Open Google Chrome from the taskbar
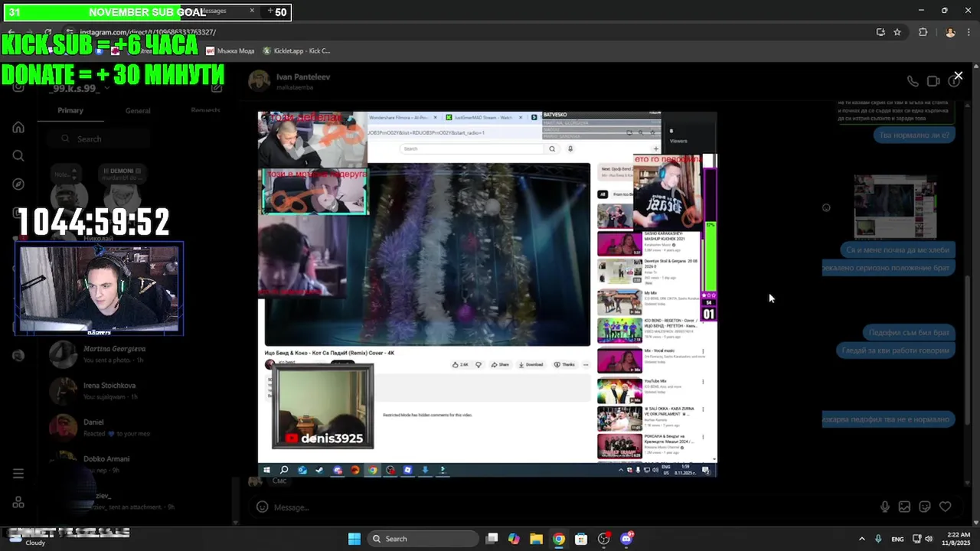 click(x=559, y=539)
